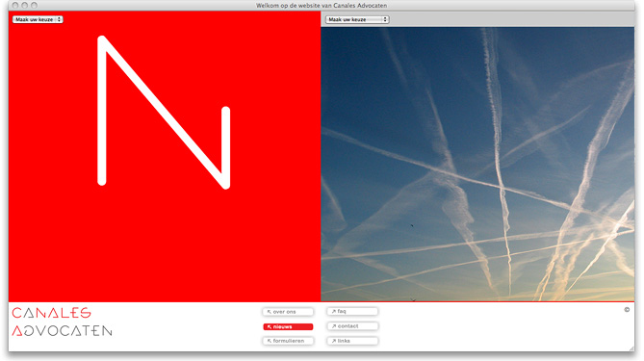Open the over ons page
644x361 pixels.
(x=288, y=312)
